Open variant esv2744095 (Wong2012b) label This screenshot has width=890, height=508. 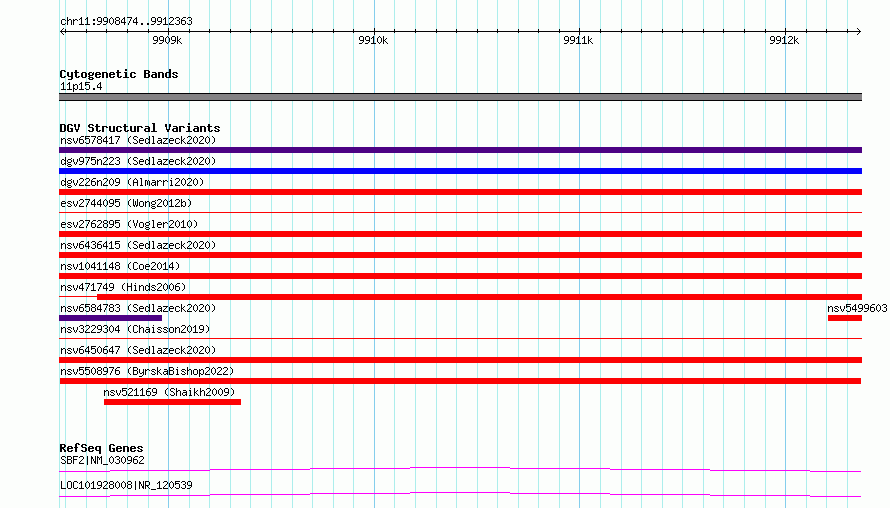point(126,203)
